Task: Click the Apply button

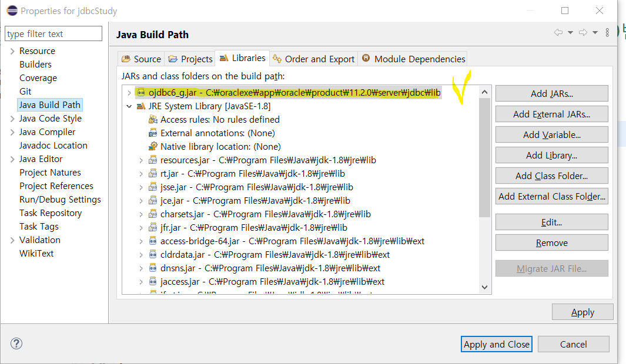Action: pyautogui.click(x=583, y=312)
